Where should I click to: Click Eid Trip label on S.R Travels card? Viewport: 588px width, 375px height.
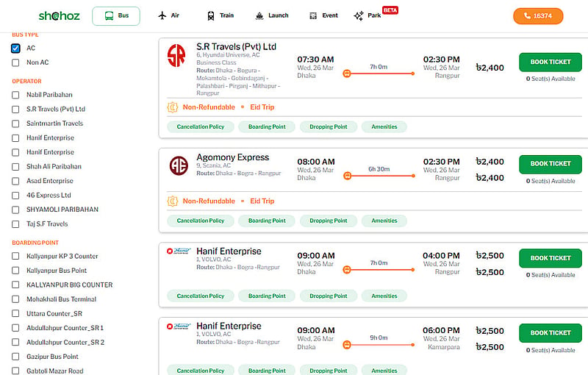[x=262, y=107]
